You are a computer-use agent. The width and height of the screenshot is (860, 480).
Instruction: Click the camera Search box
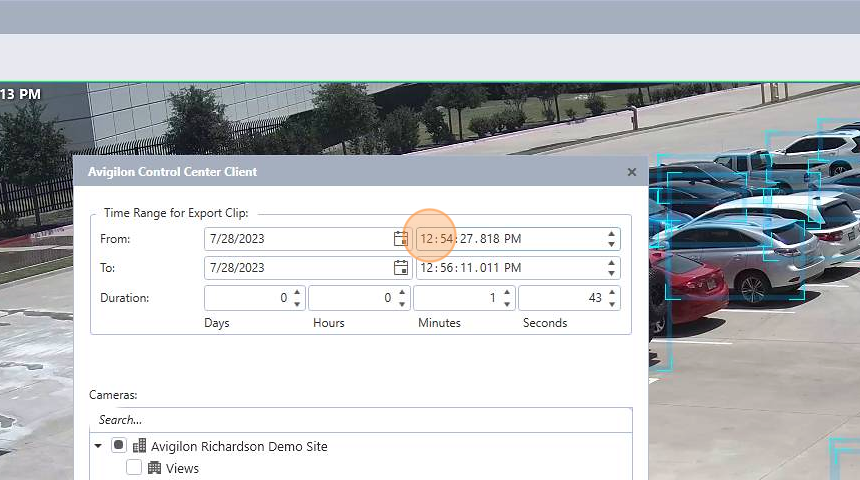[x=361, y=420]
